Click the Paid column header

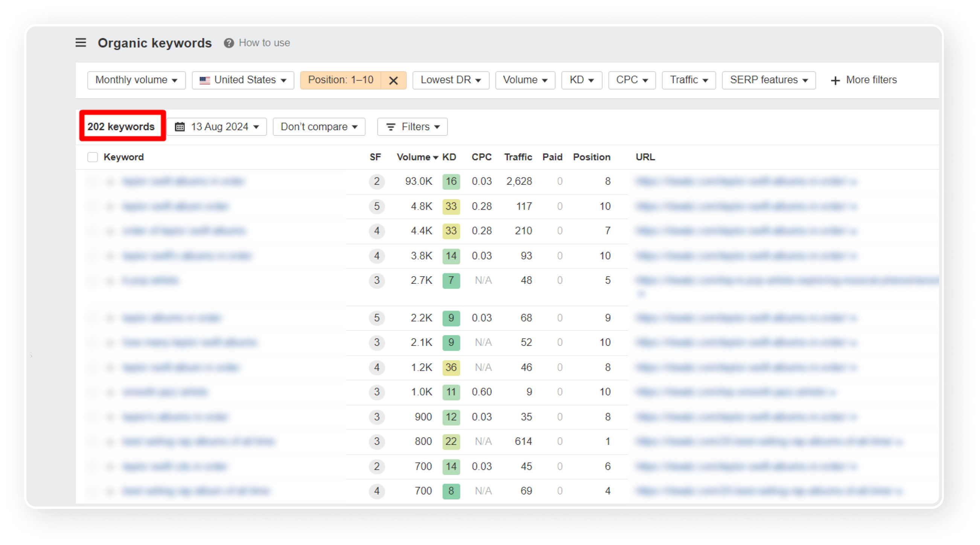point(552,157)
